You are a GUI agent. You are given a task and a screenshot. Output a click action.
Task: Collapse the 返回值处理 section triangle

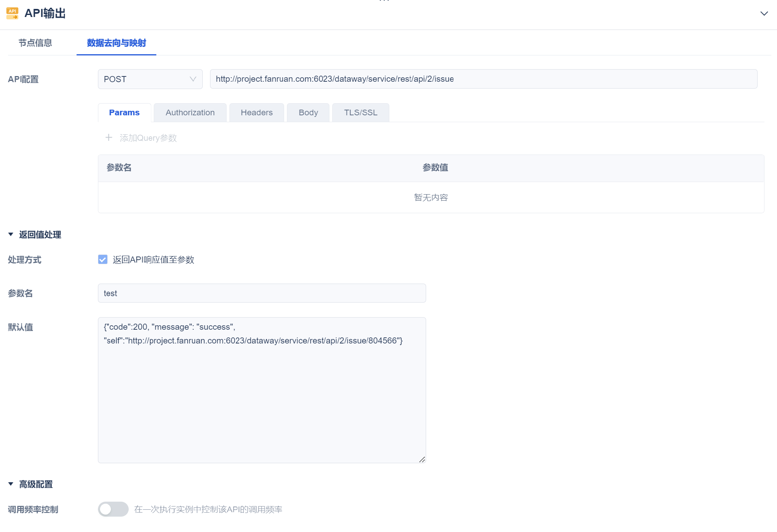coord(11,234)
